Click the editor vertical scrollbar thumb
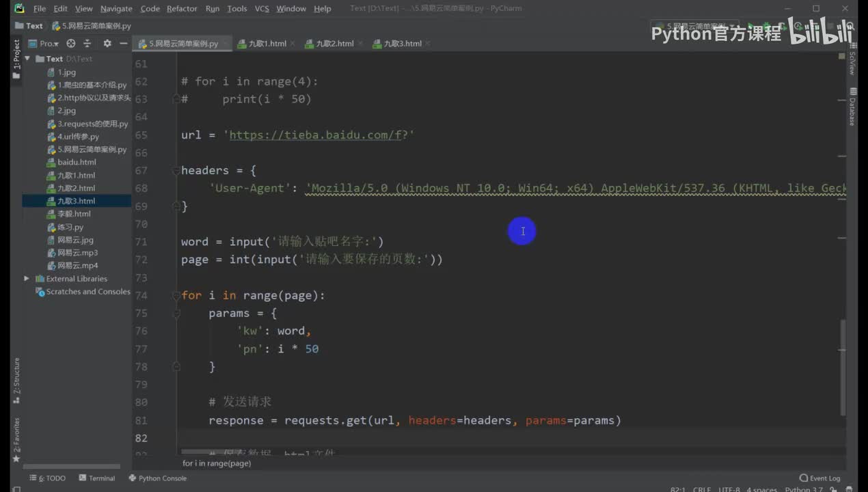Image resolution: width=868 pixels, height=492 pixels. coord(843,368)
